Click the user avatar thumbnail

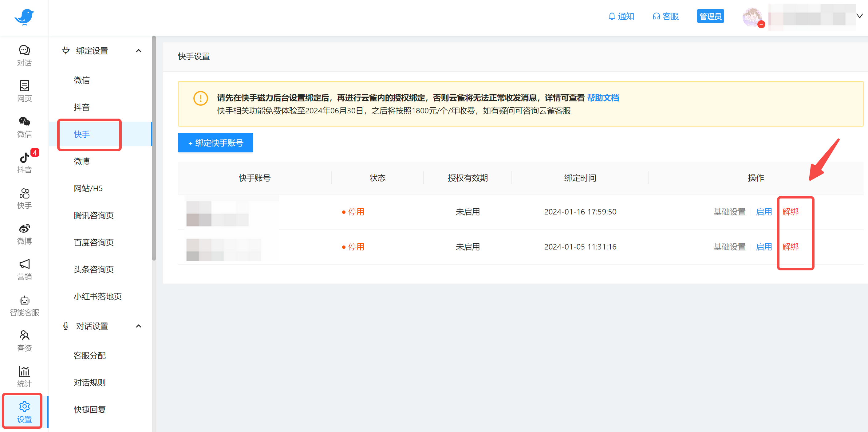753,17
